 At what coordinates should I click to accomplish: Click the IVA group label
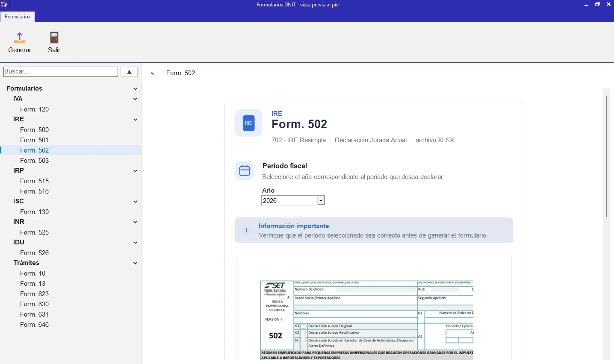pos(18,99)
